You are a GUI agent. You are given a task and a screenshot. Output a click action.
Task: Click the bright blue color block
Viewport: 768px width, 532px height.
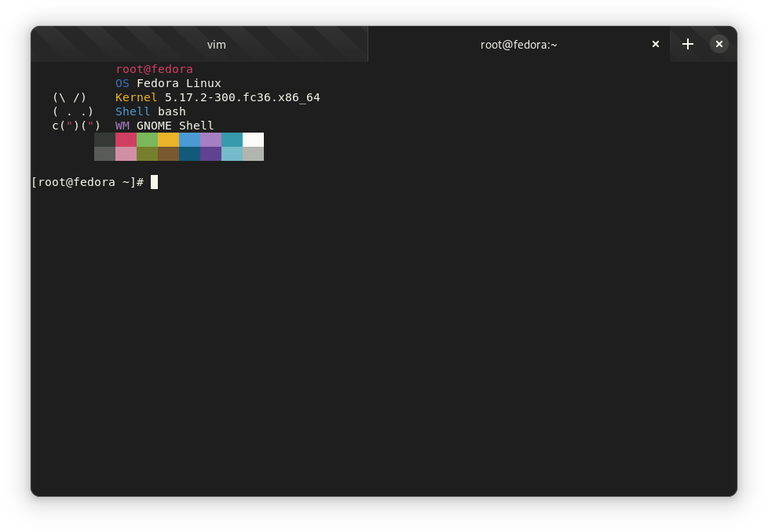coord(189,140)
